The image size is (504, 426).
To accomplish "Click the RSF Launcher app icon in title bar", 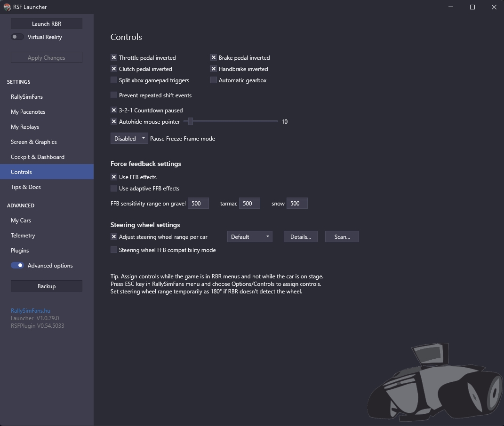I will point(7,7).
